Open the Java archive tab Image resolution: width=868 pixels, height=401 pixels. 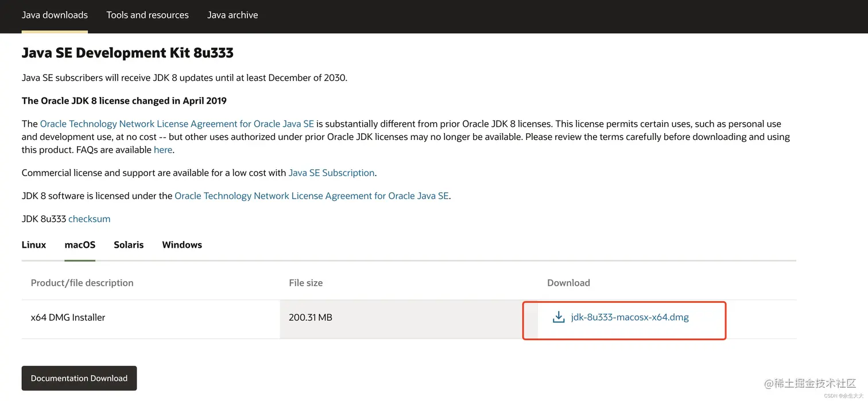click(232, 15)
